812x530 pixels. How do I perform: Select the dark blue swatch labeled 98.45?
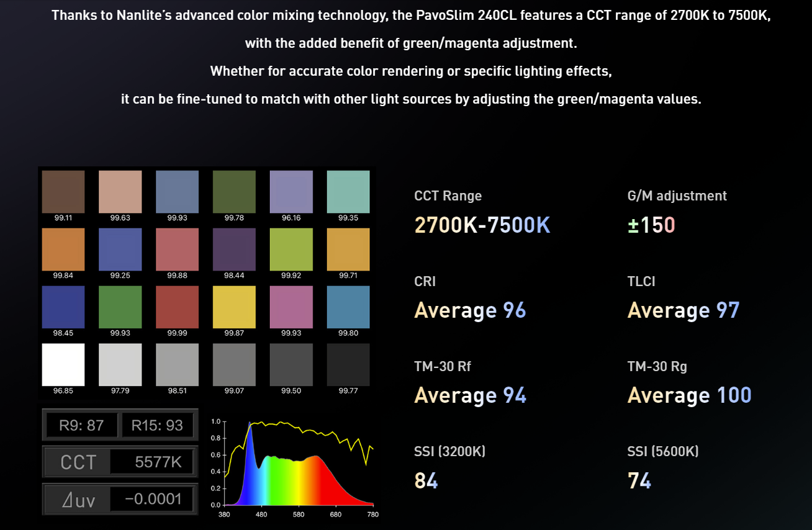pyautogui.click(x=63, y=307)
